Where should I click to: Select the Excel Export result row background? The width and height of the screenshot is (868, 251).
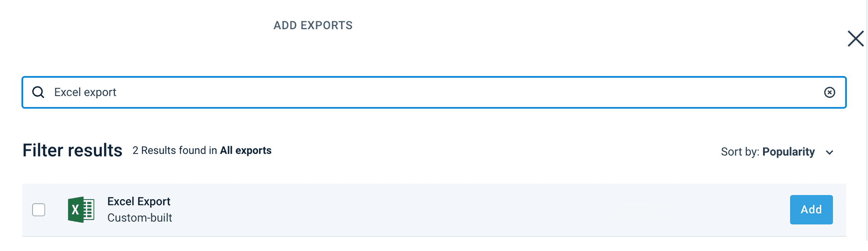pos(467,210)
